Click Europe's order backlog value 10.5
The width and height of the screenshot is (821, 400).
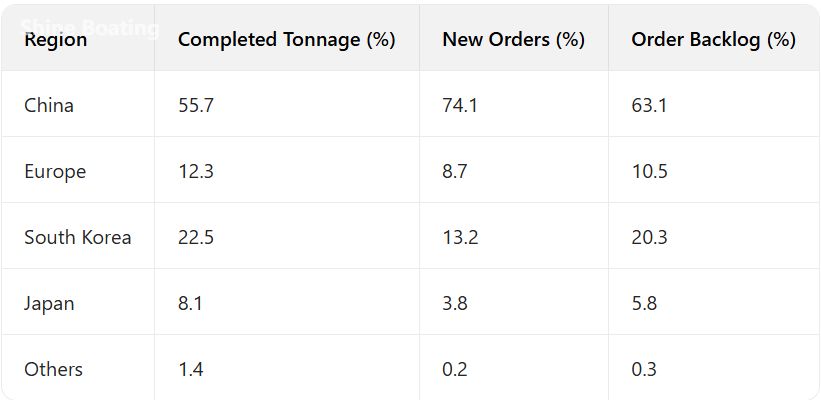[x=649, y=171]
